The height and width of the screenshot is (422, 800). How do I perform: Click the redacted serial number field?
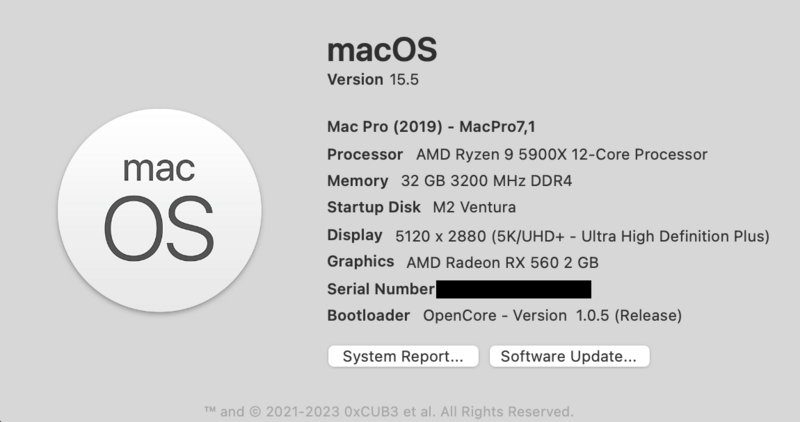(x=513, y=289)
